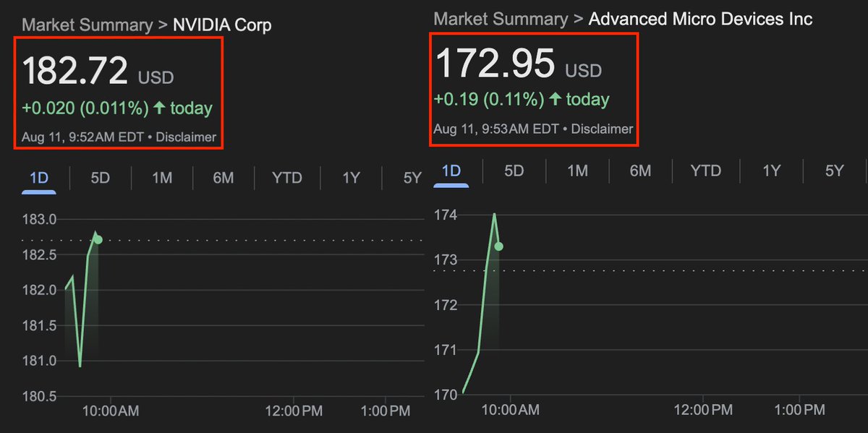Open Market Summary link above NVIDIA Corp
The height and width of the screenshot is (433, 868).
(88, 25)
